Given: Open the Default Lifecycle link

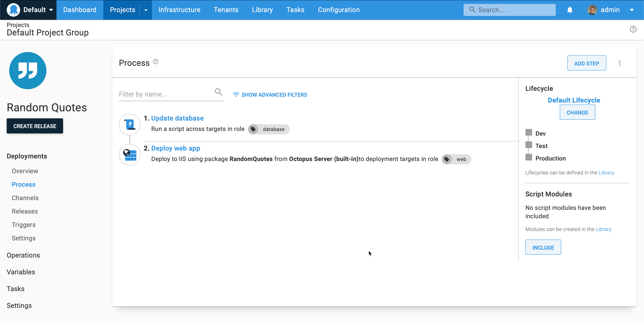Looking at the screenshot, I should coord(574,100).
